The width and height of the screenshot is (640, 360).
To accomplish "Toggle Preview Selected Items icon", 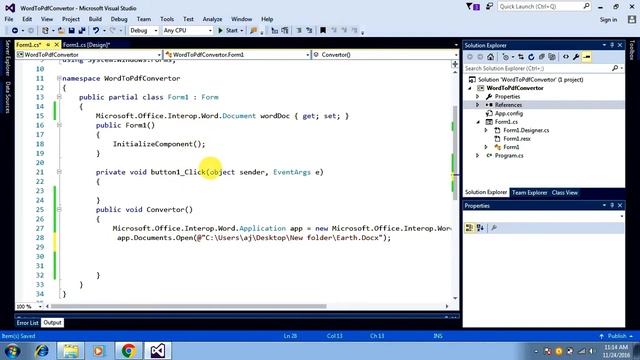I will [587, 57].
